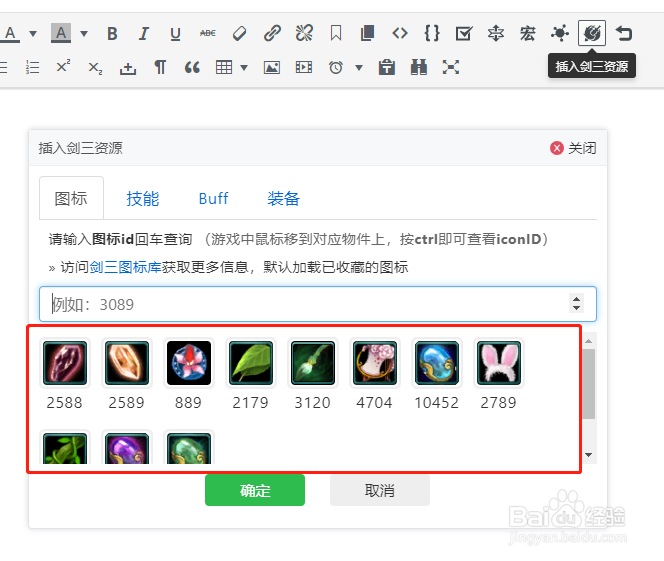Insert a checkbox with the checkmark icon
The image size is (664, 561).
pos(464,33)
